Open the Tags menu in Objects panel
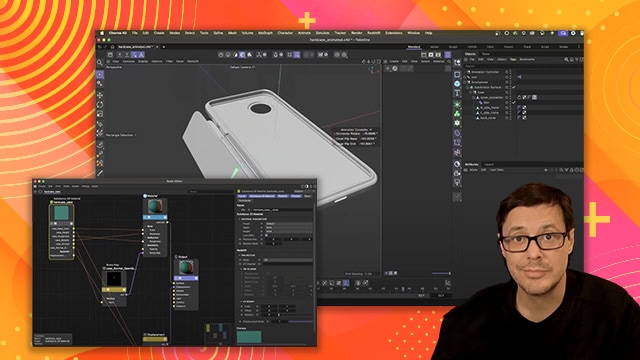640x360 pixels. pyautogui.click(x=513, y=60)
